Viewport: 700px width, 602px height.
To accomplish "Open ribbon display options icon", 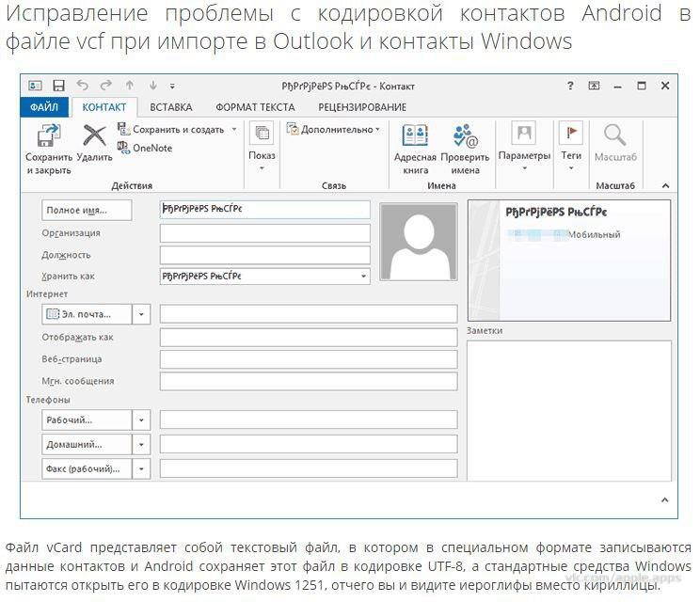I will click(594, 86).
